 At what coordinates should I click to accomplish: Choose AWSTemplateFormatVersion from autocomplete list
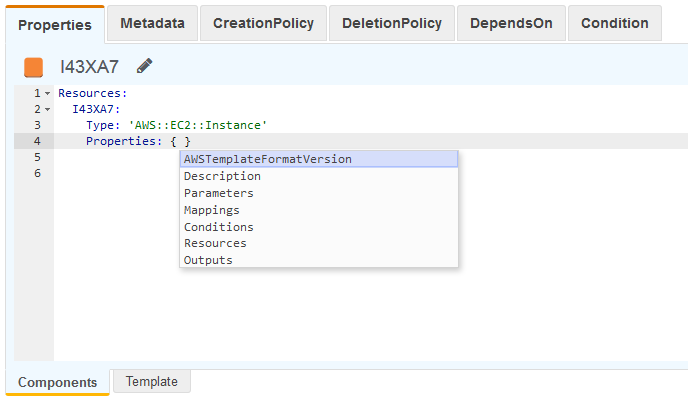point(268,159)
